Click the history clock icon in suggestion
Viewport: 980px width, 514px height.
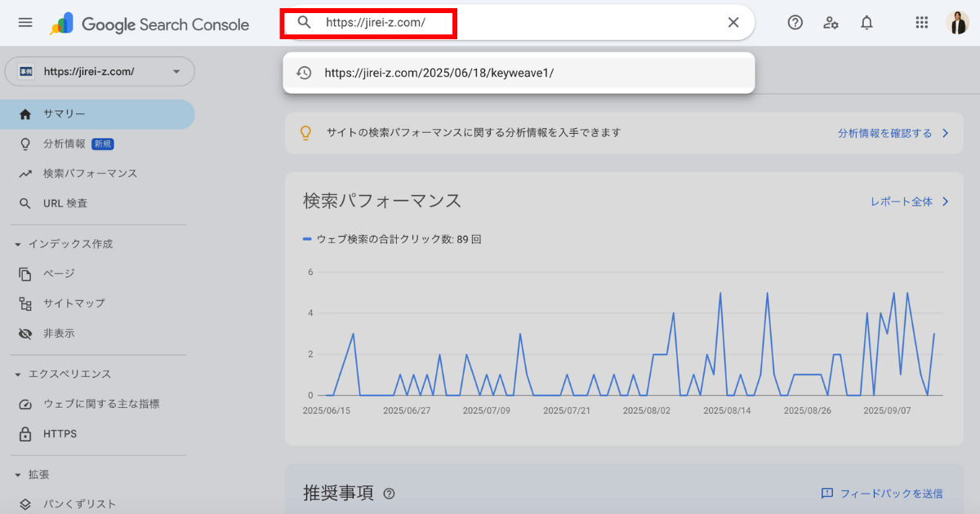[x=304, y=73]
